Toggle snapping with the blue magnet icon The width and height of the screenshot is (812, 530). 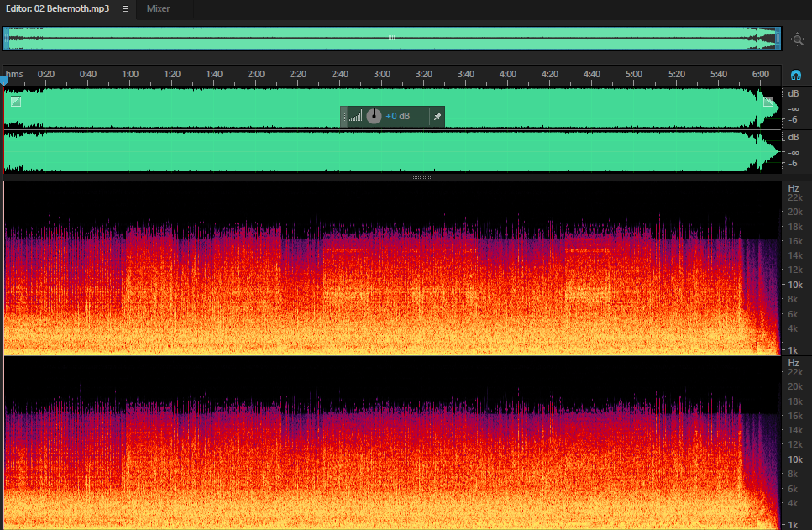pos(796,75)
